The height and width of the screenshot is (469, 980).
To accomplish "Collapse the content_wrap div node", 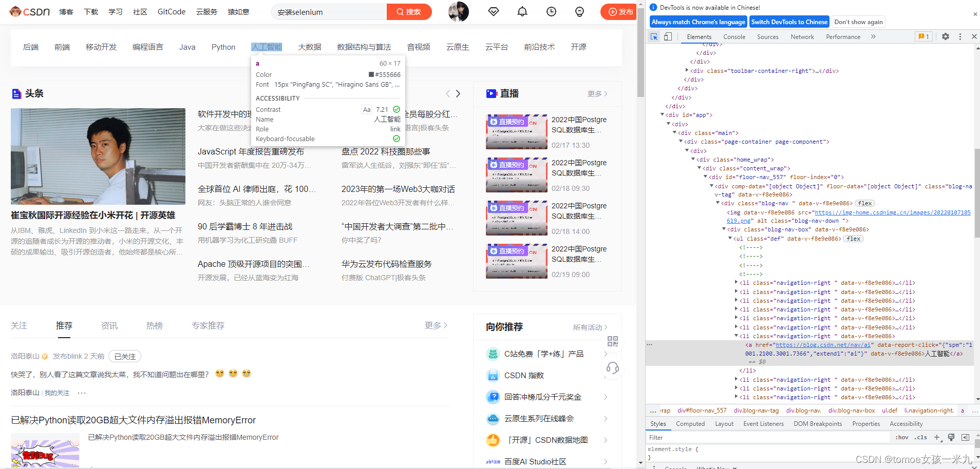I will [x=699, y=168].
